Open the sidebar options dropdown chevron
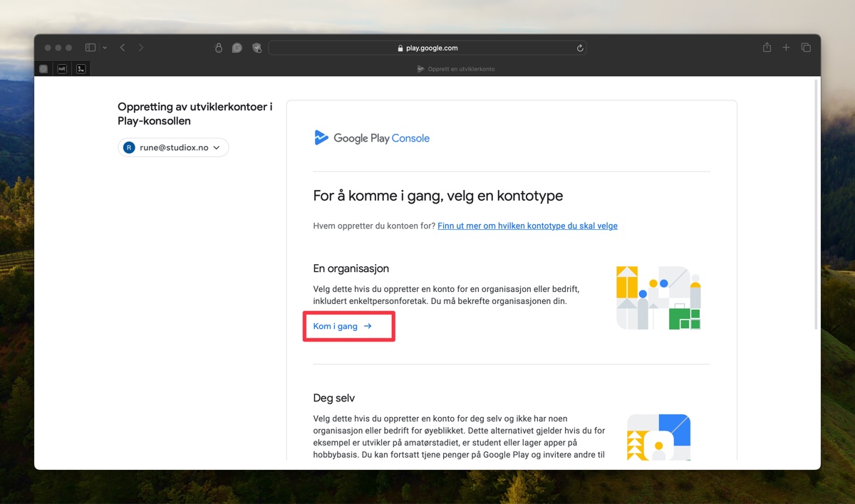This screenshot has height=504, width=855. pyautogui.click(x=105, y=48)
